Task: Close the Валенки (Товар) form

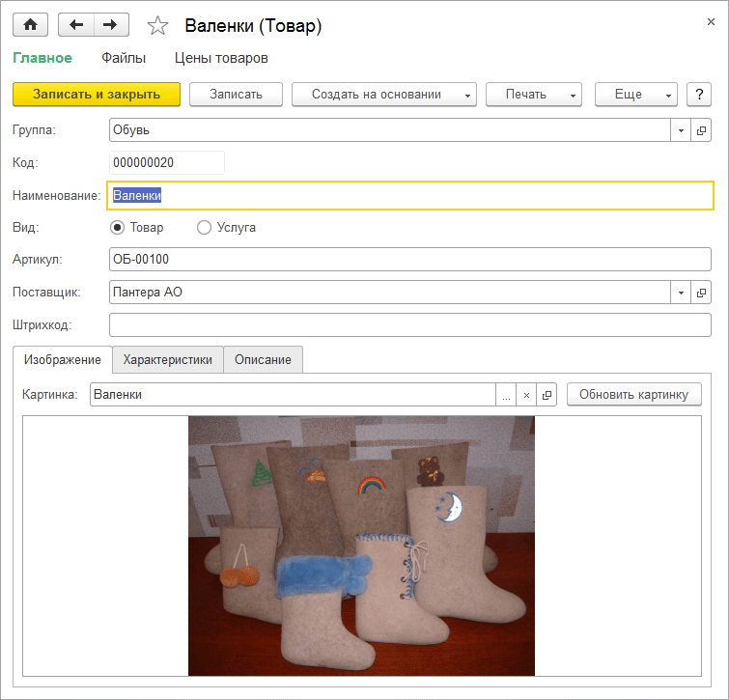Action: click(x=711, y=22)
